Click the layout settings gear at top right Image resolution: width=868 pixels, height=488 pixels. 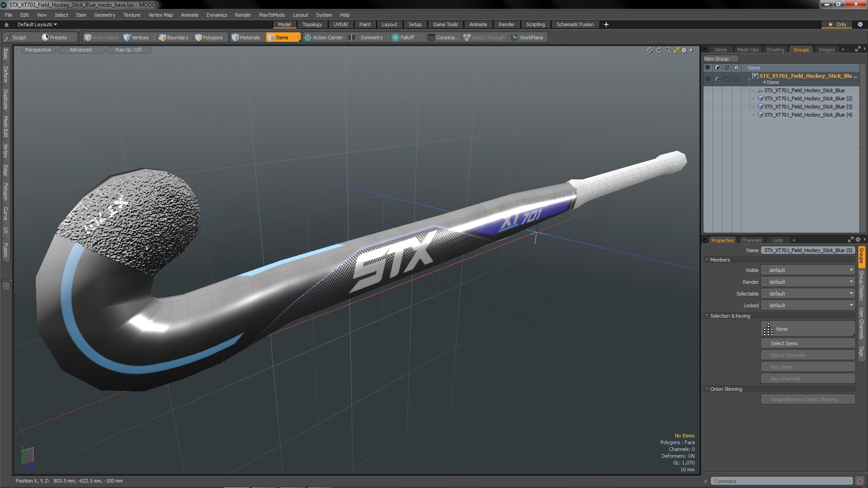pyautogui.click(x=860, y=24)
